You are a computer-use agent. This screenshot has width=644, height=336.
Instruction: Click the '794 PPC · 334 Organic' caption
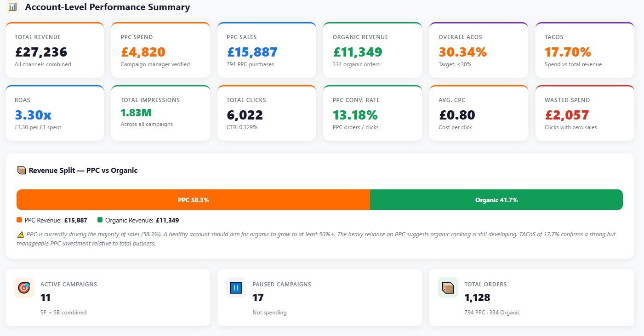(492, 313)
